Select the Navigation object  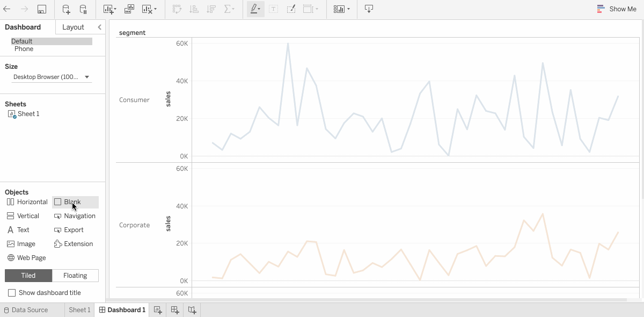[75, 216]
